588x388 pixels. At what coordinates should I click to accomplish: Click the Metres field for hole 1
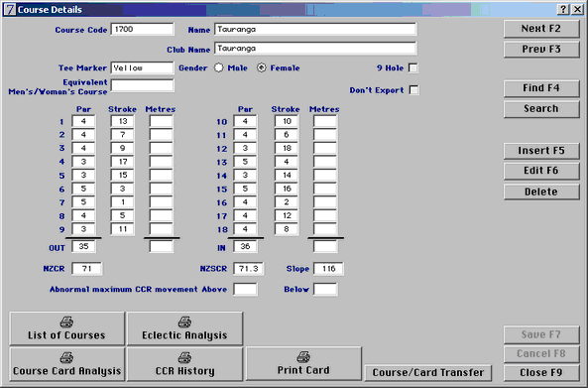tap(162, 121)
